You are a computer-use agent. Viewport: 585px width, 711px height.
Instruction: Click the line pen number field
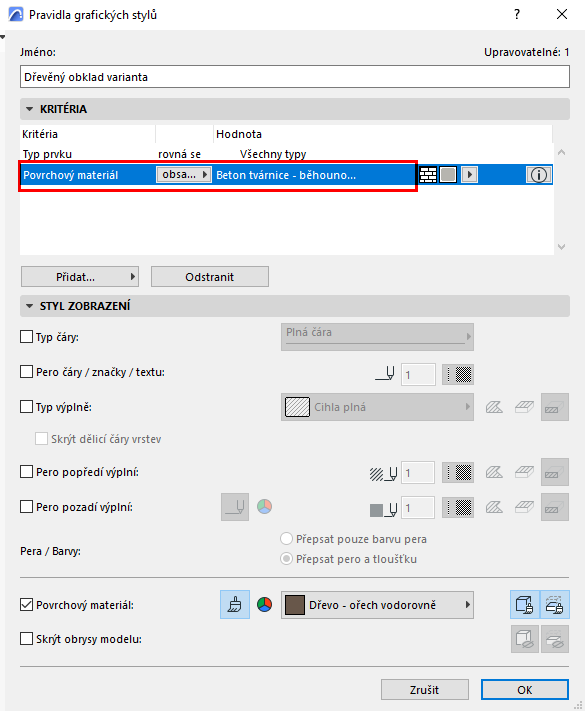pos(418,375)
